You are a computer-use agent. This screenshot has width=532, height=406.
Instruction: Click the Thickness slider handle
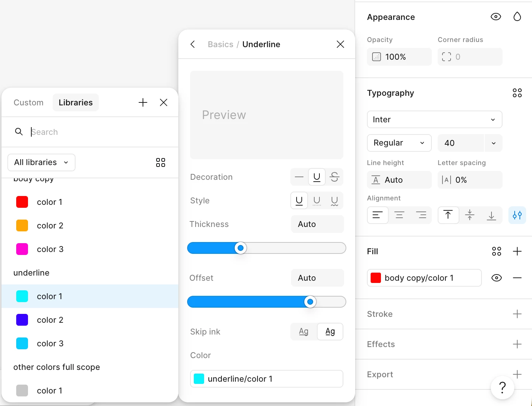(x=241, y=248)
